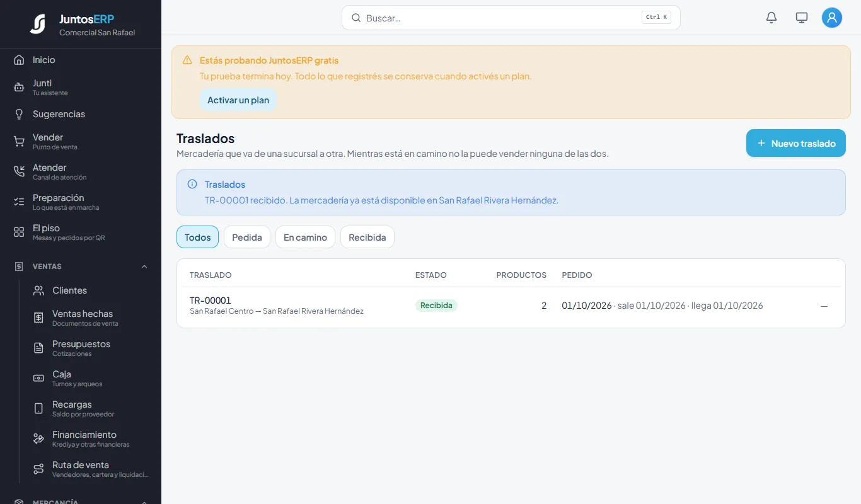Collapse the VENTAS section chevron

(x=144, y=266)
